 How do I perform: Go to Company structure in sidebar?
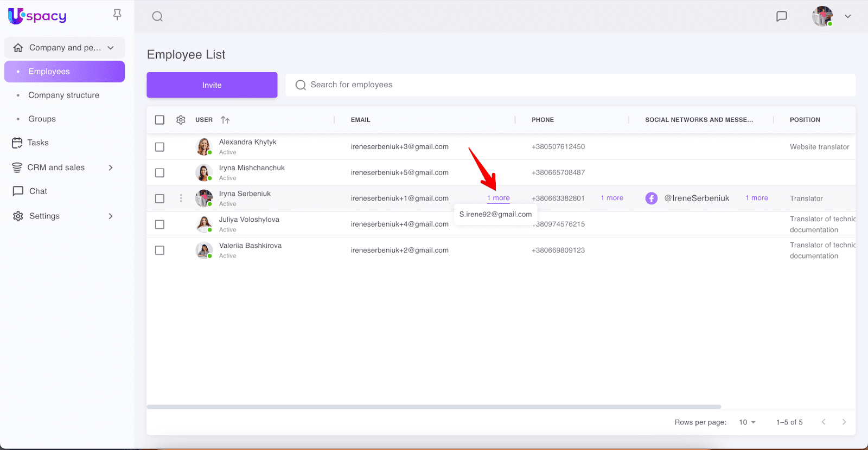(63, 95)
